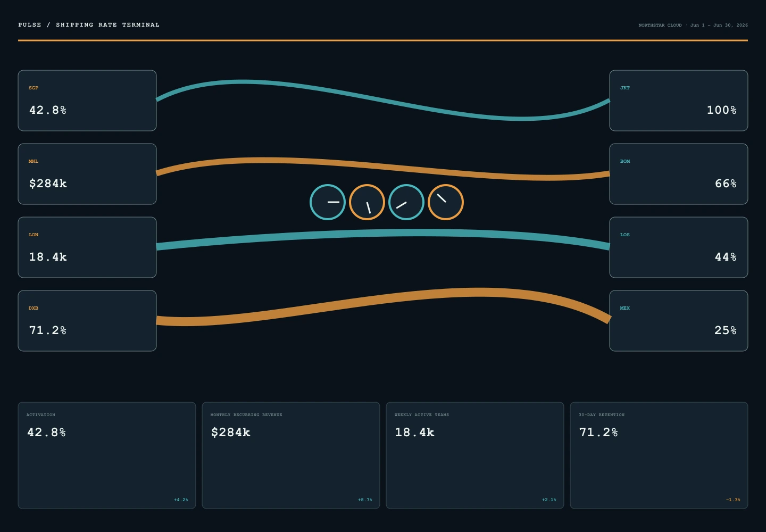Click the teal dial with horizontal needle

[328, 202]
